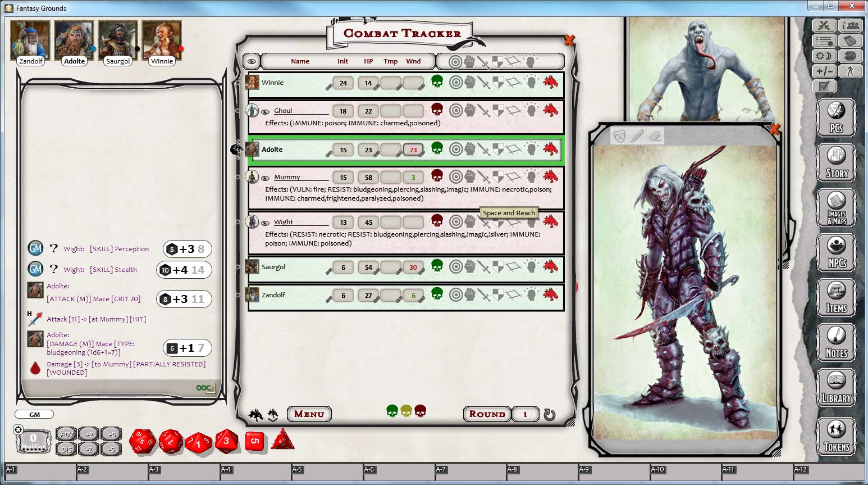Image resolution: width=868 pixels, height=485 pixels.
Task: Open the Items sidebar button
Action: pos(836,297)
